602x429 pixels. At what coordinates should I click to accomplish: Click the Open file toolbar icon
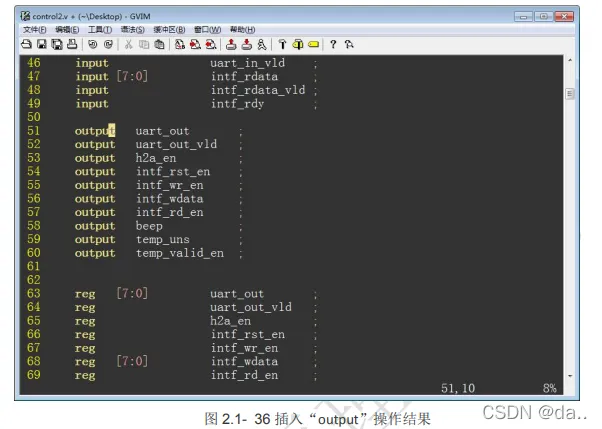coord(26,45)
